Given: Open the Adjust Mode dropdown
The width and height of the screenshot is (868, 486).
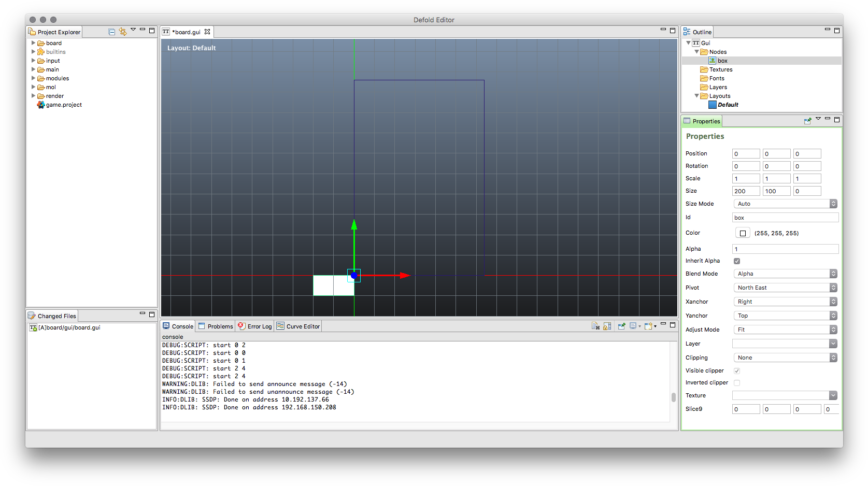Looking at the screenshot, I should pyautogui.click(x=786, y=330).
